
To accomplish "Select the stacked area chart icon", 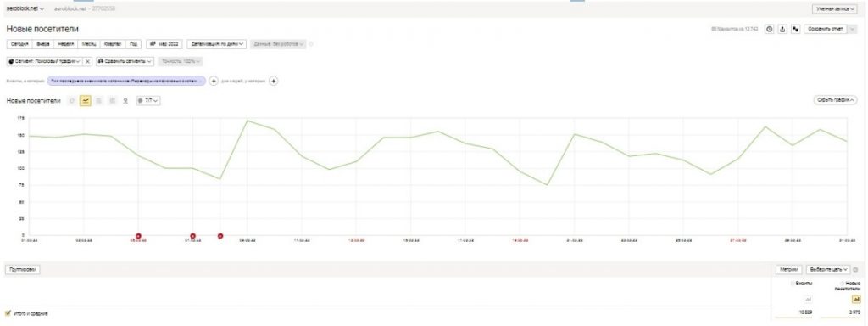I will [x=98, y=101].
